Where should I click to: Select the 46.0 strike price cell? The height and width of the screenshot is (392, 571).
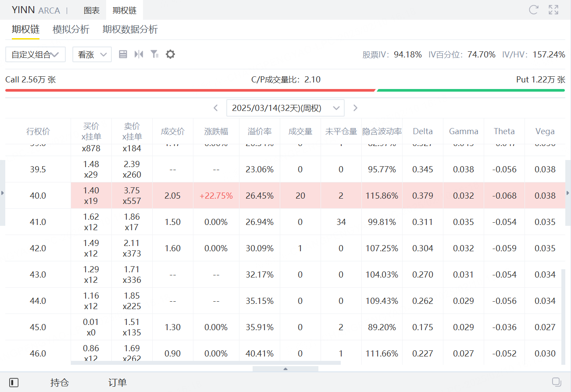click(38, 353)
